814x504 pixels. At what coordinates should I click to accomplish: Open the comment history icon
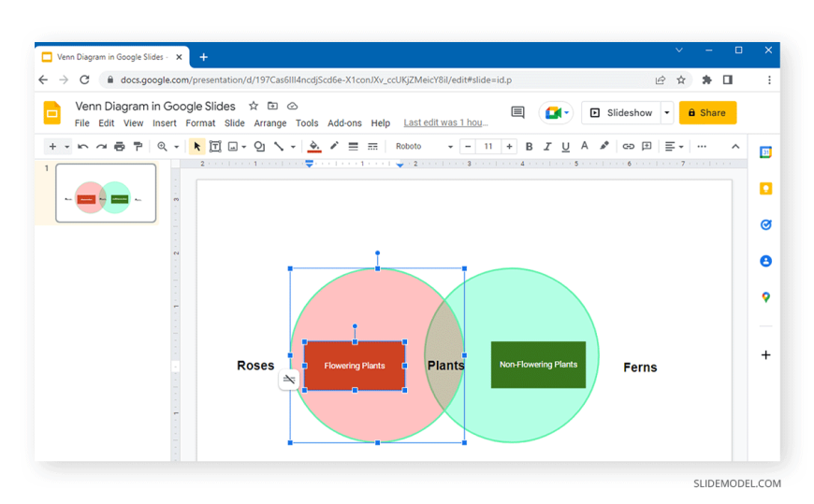(517, 112)
